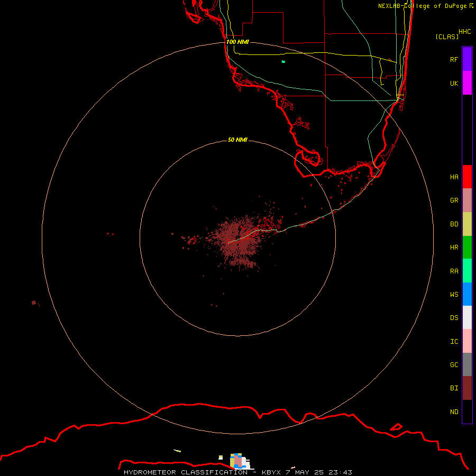Screen dimensions: 476x476
Task: Click the GC legend label
Action: coord(454,364)
